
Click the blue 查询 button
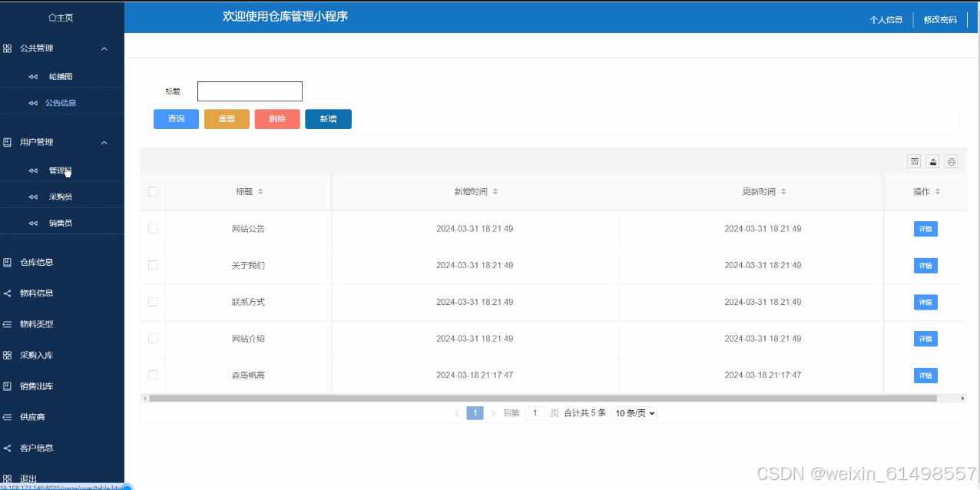176,119
